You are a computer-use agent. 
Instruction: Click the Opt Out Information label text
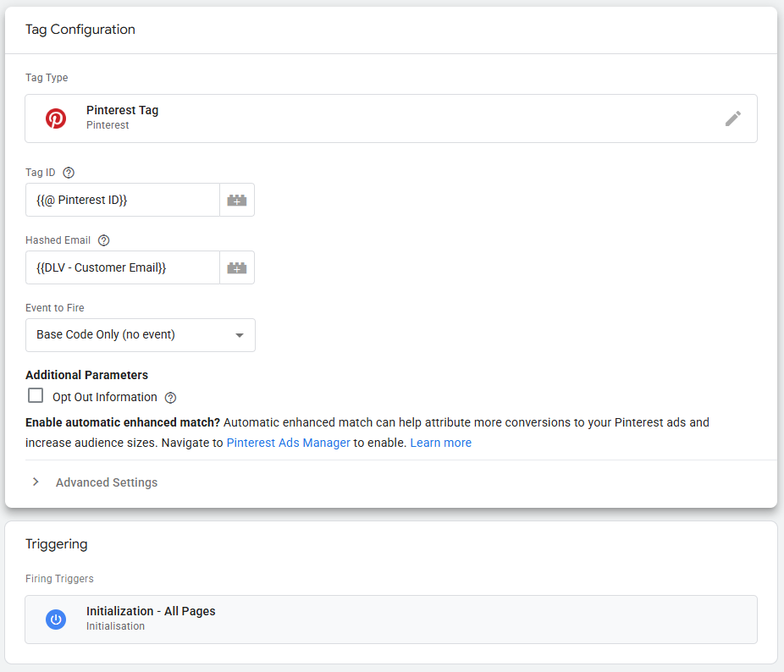coord(105,397)
